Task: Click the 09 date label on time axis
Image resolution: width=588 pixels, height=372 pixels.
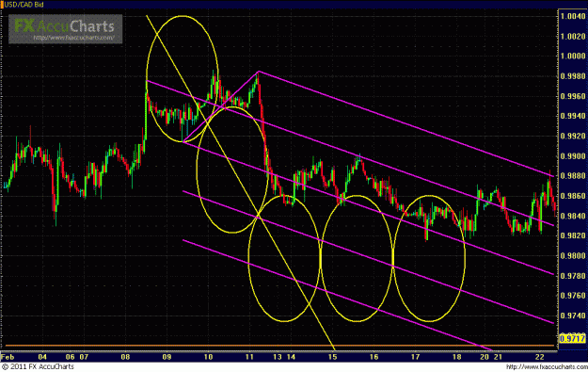Action: click(167, 357)
